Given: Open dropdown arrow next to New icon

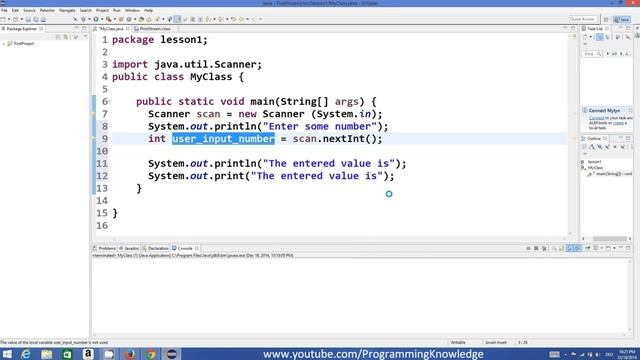Looking at the screenshot, I should [9, 19].
